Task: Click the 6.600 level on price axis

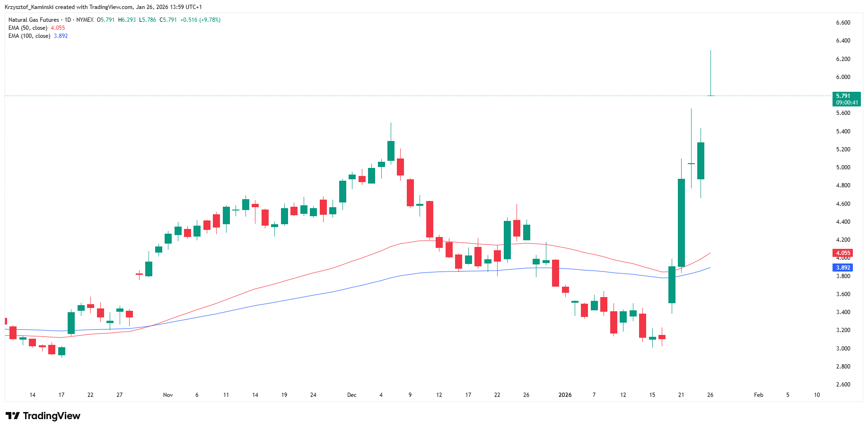Action: coord(843,23)
